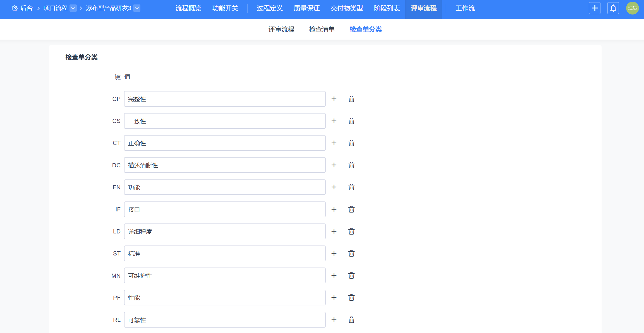Click trash icon for DC 描述清晰性 row

point(351,165)
